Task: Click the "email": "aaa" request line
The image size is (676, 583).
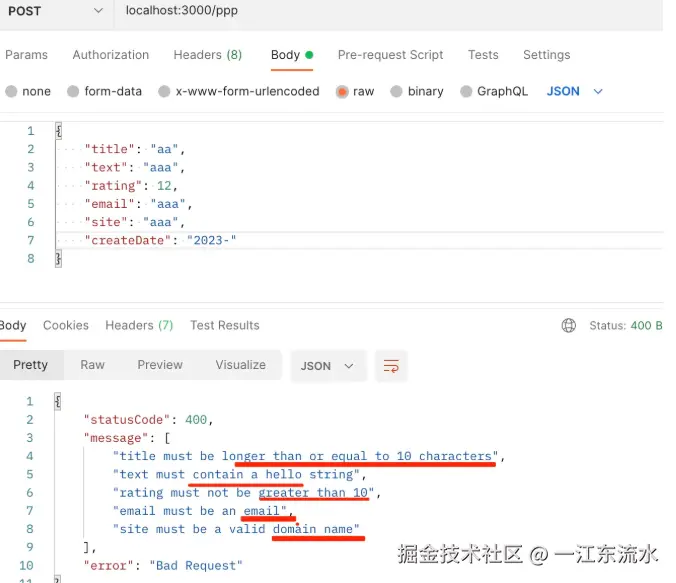Action: 138,204
